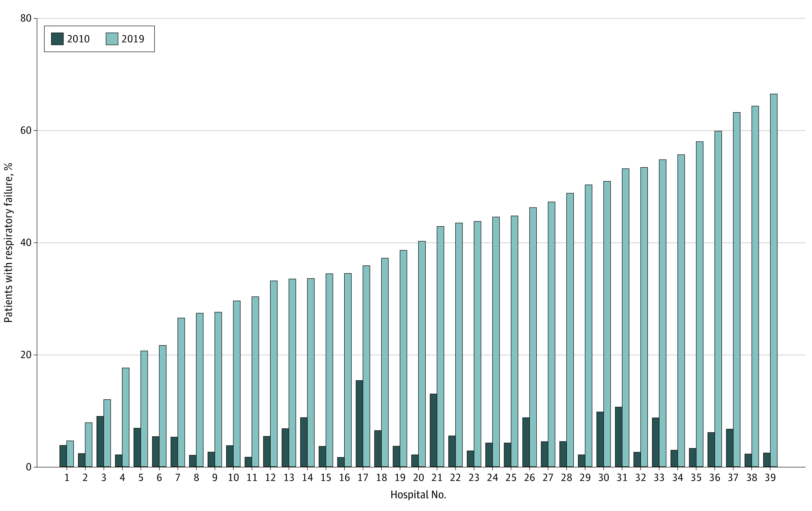Viewport: 812px width, 511px height.
Task: Click the 2019 bar for hospital 21
Action: tap(440, 347)
